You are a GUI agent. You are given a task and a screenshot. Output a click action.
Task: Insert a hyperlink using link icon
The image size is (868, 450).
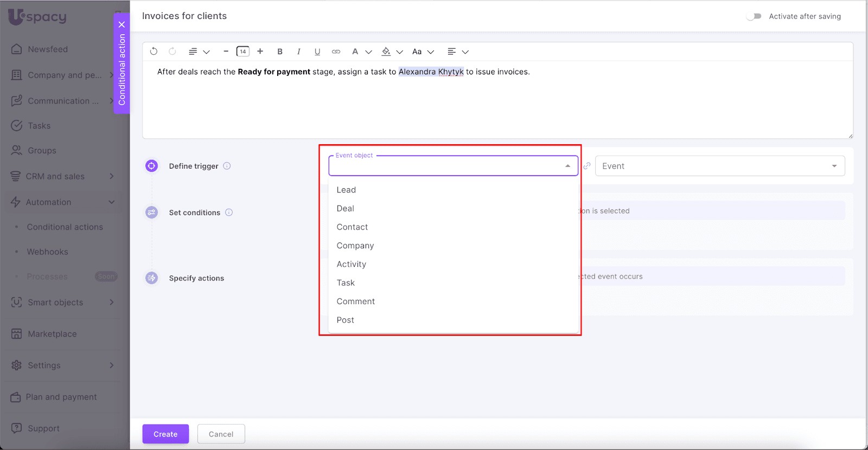tap(336, 52)
